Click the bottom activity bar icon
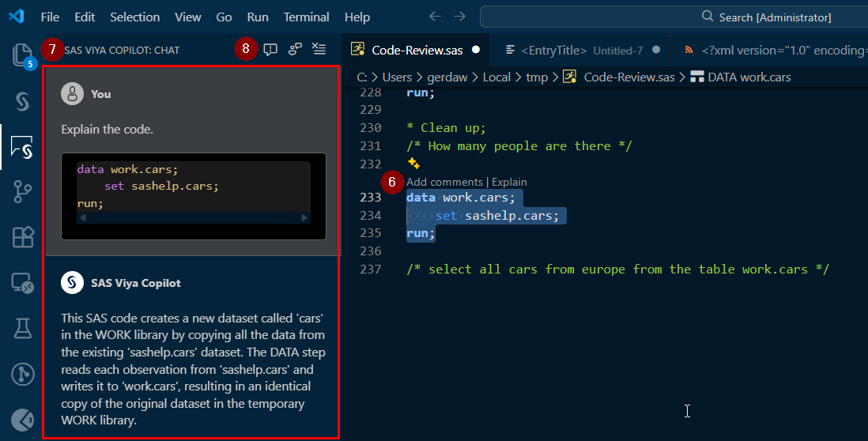The width and height of the screenshot is (868, 441). pyautogui.click(x=23, y=420)
